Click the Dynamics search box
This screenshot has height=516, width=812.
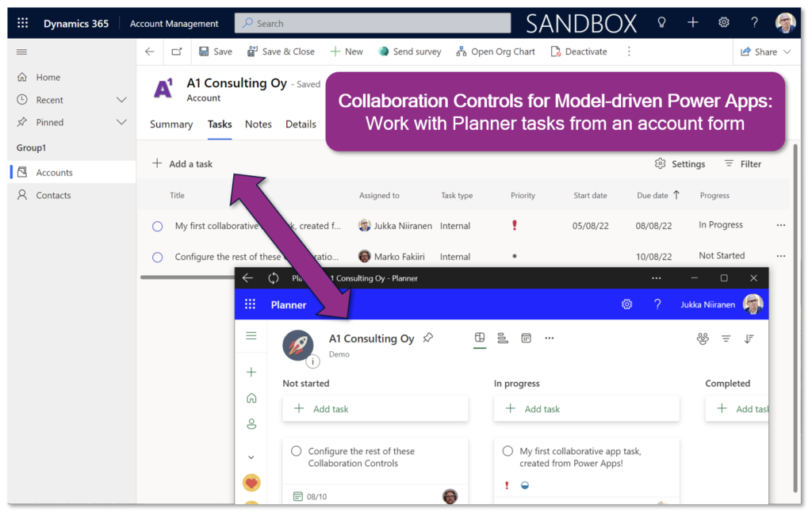(x=373, y=23)
